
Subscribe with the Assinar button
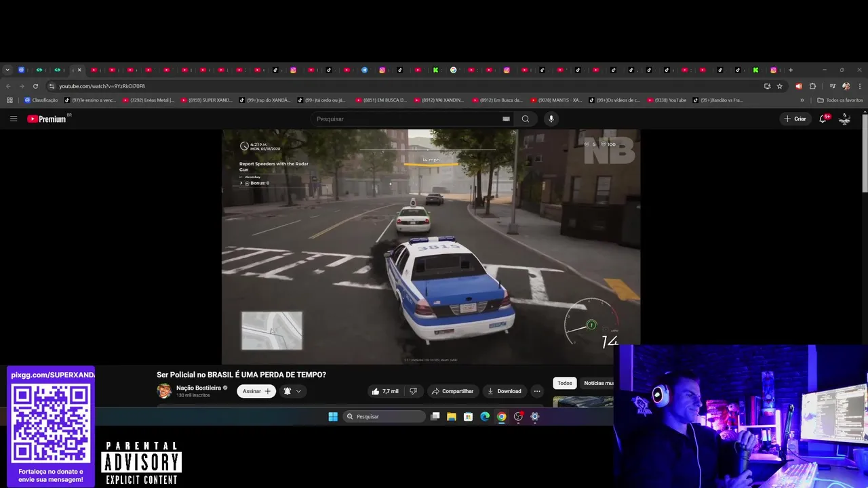coord(256,391)
